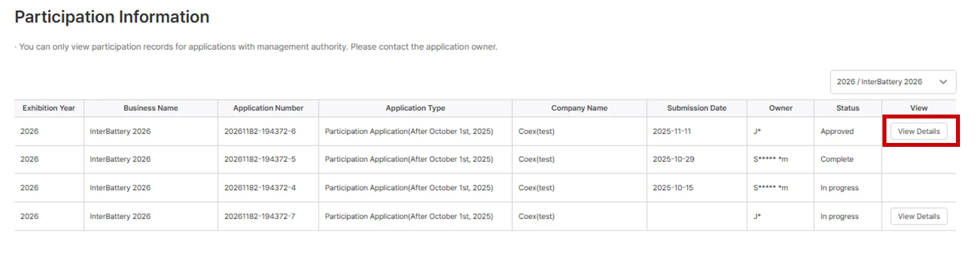This screenshot has height=258, width=980.
Task: Click the Exhibition Year column header
Action: (x=49, y=108)
